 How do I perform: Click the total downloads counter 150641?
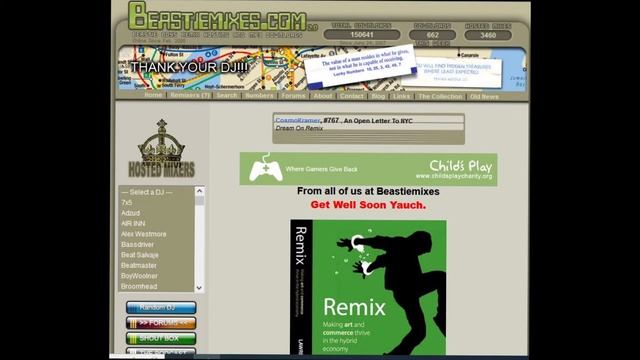pos(362,35)
